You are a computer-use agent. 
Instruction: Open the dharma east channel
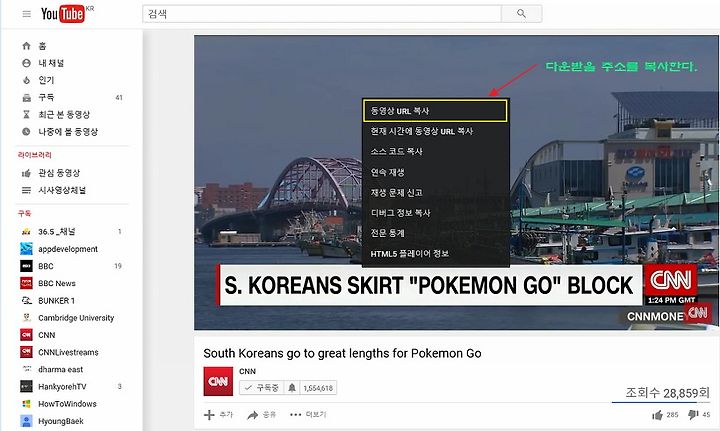(61, 369)
